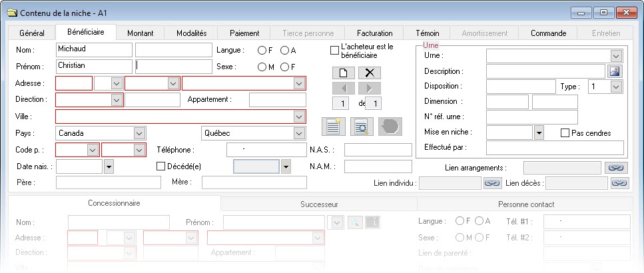Click the new list document icon
Image resolution: width=644 pixels, height=273 pixels.
tap(332, 127)
